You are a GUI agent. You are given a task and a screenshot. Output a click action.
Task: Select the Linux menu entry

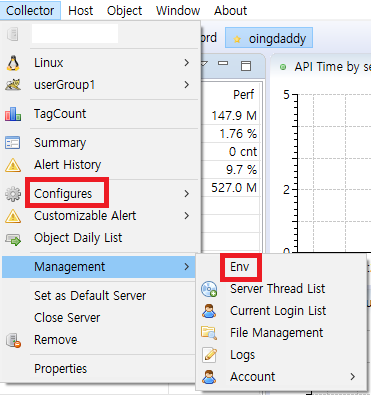tap(100, 63)
